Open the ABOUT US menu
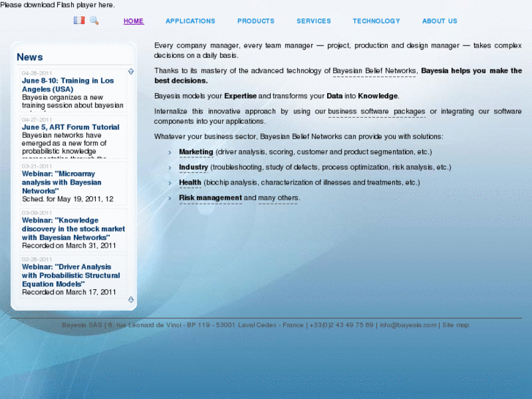532x399 pixels. tap(440, 21)
